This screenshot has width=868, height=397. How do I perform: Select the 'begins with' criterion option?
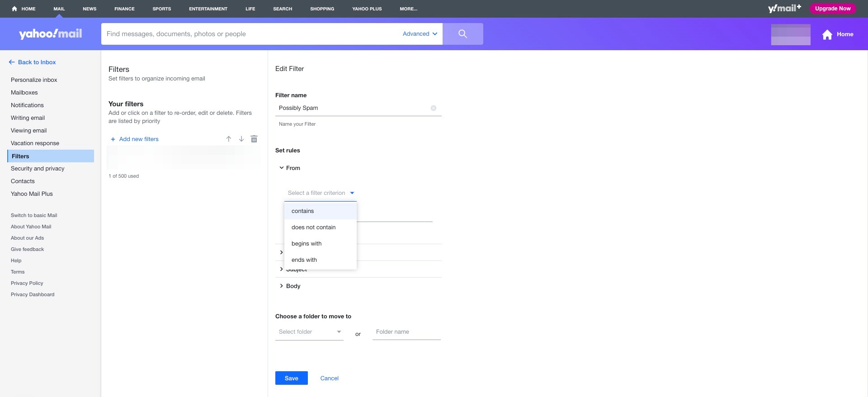[x=307, y=244]
